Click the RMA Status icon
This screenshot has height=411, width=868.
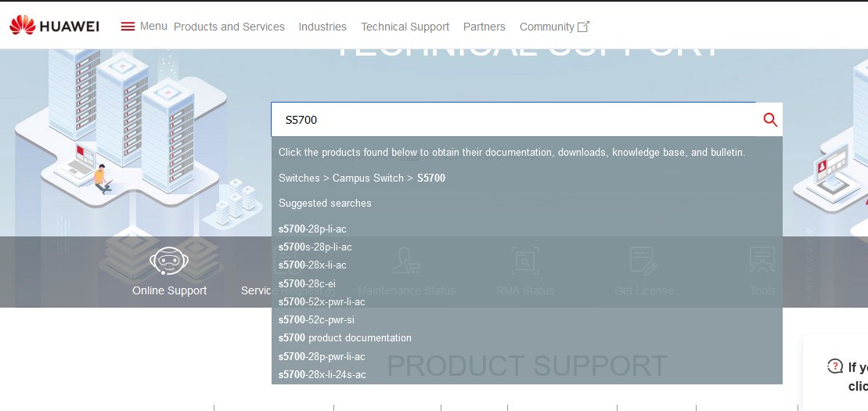[524, 261]
